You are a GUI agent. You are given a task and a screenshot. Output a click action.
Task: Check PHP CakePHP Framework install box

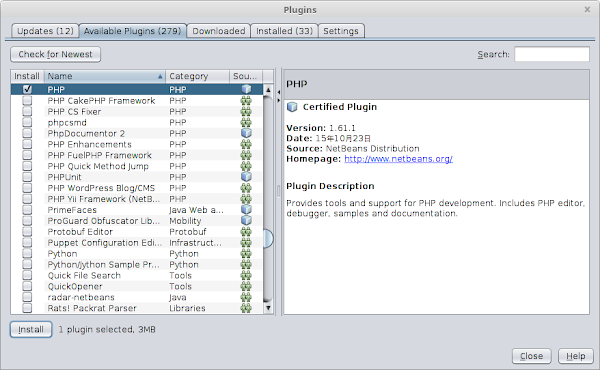[x=27, y=101]
